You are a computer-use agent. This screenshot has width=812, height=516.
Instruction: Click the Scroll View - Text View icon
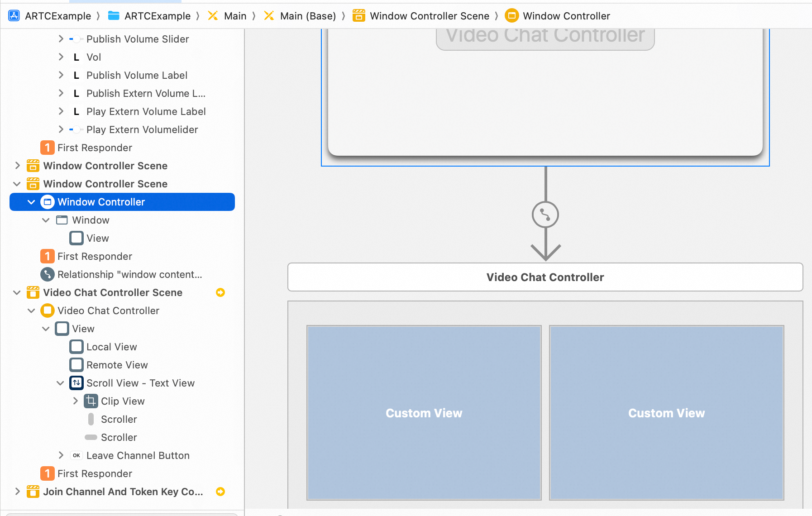coord(76,383)
